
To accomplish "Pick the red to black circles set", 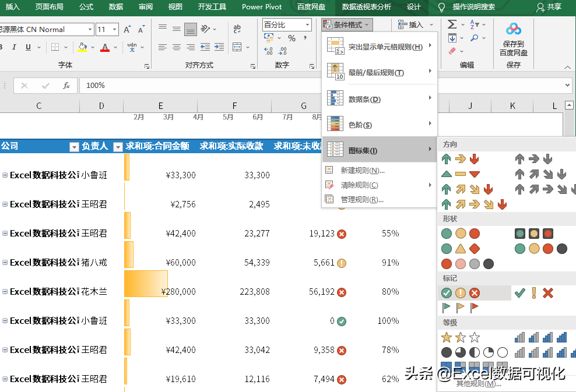I will point(468,263).
